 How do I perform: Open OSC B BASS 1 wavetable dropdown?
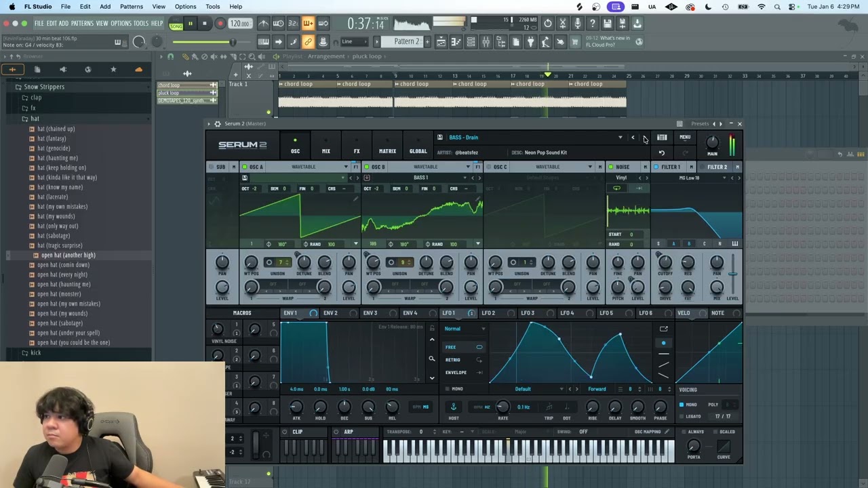tap(421, 178)
